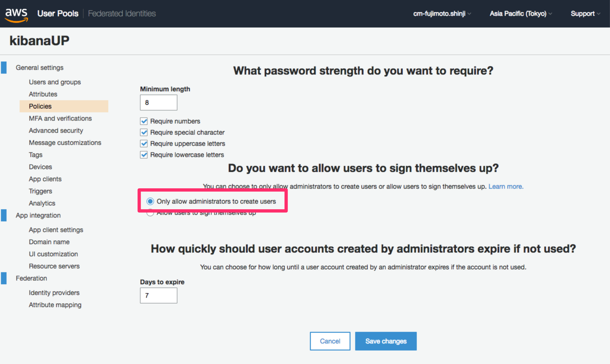Viewport: 610px width, 364px height.
Task: Click the AWS logo icon
Action: pos(16,14)
